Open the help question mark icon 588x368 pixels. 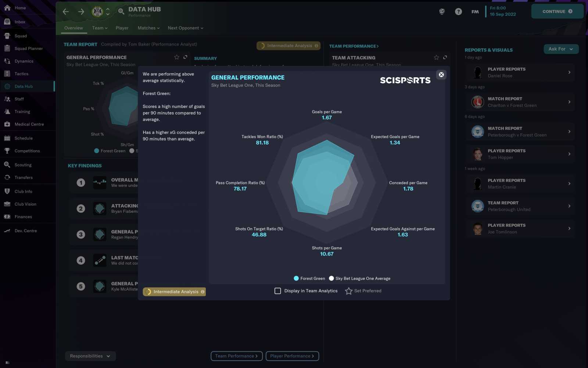tap(458, 12)
